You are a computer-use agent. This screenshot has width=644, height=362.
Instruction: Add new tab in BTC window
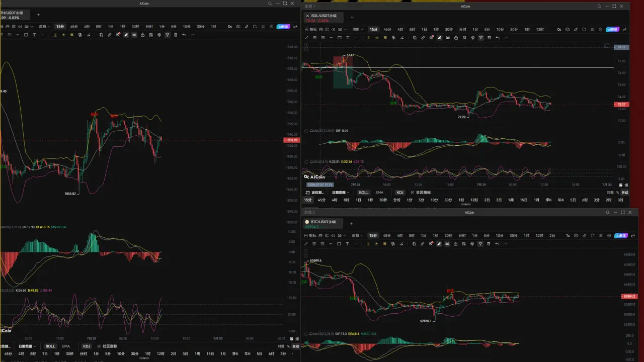pyautogui.click(x=351, y=223)
